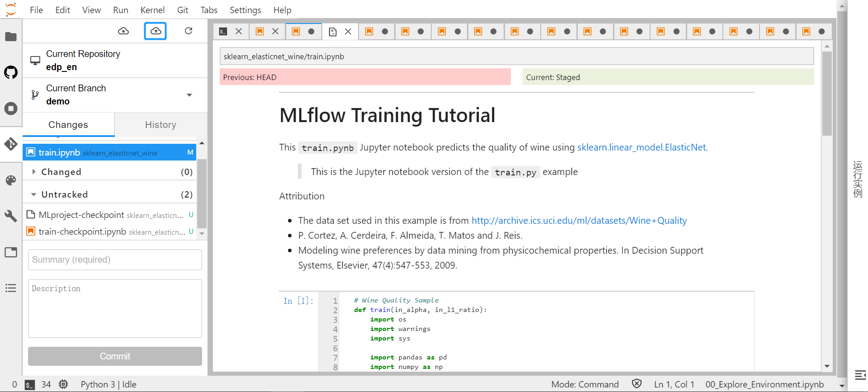868x392 pixels.
Task: Click the notebook icon of train-checkpoint.ipynb
Action: click(x=31, y=231)
